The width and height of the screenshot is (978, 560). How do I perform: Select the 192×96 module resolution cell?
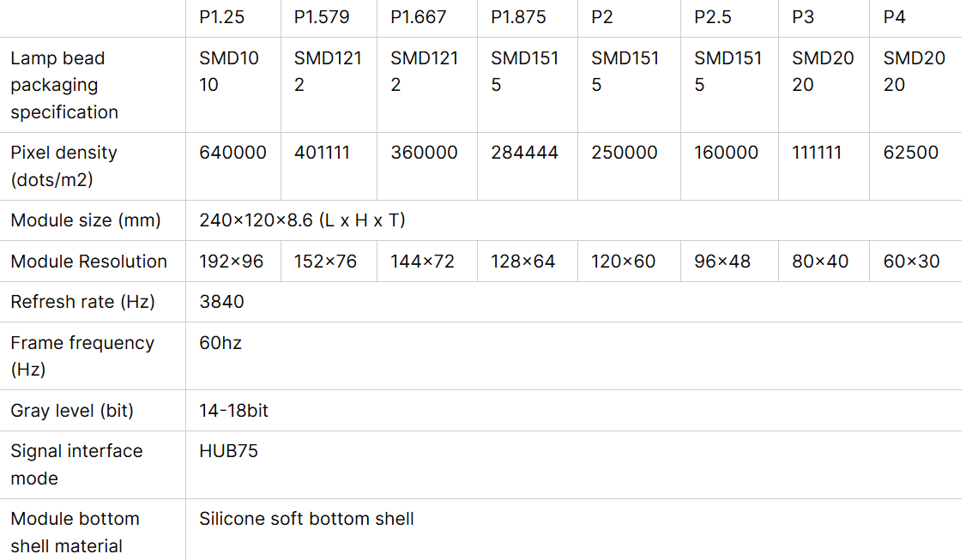(x=231, y=262)
